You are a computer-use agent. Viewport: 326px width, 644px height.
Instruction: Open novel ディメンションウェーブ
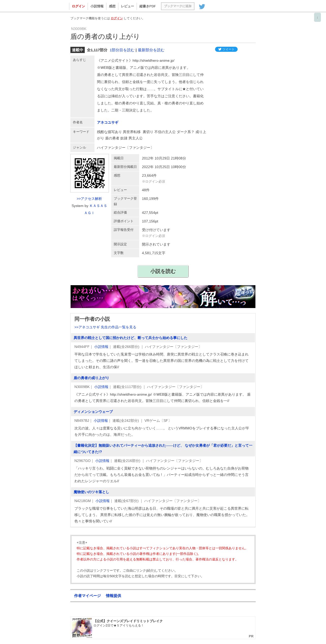pos(93,412)
